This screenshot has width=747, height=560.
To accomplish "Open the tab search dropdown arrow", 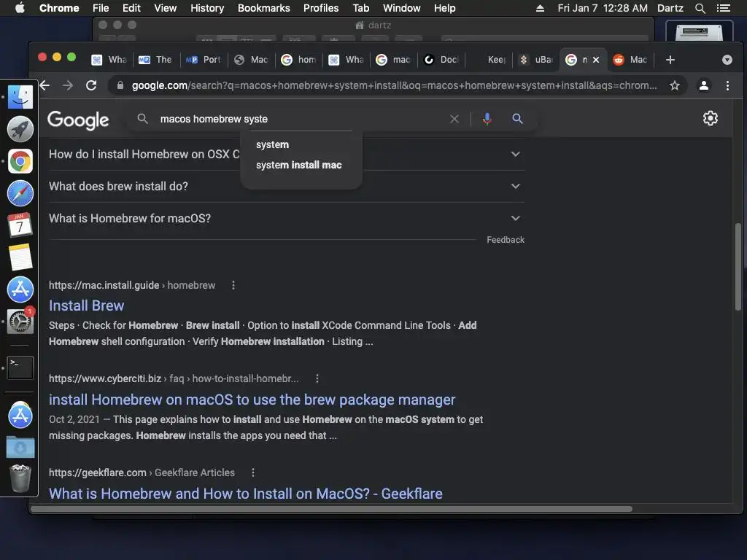I will [x=727, y=60].
